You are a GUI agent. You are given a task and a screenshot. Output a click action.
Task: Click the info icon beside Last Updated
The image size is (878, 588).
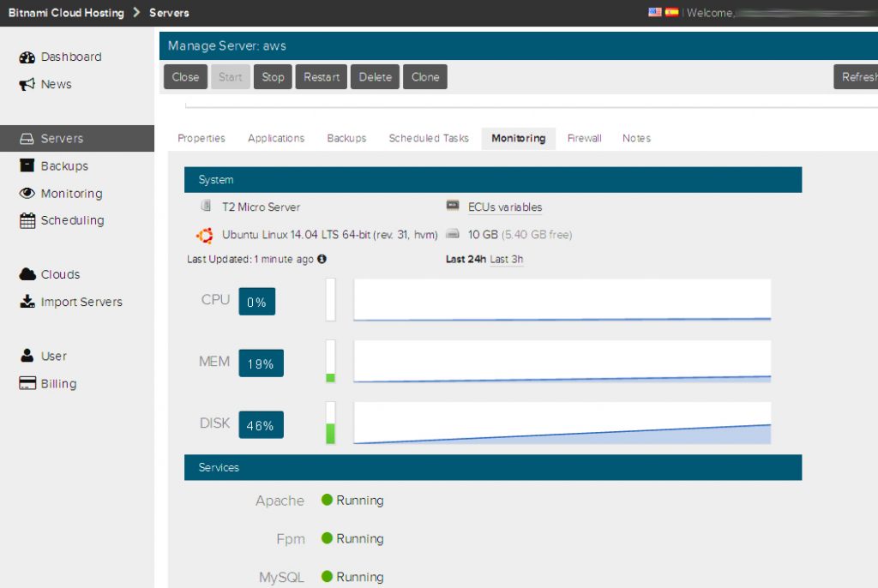pyautogui.click(x=322, y=259)
